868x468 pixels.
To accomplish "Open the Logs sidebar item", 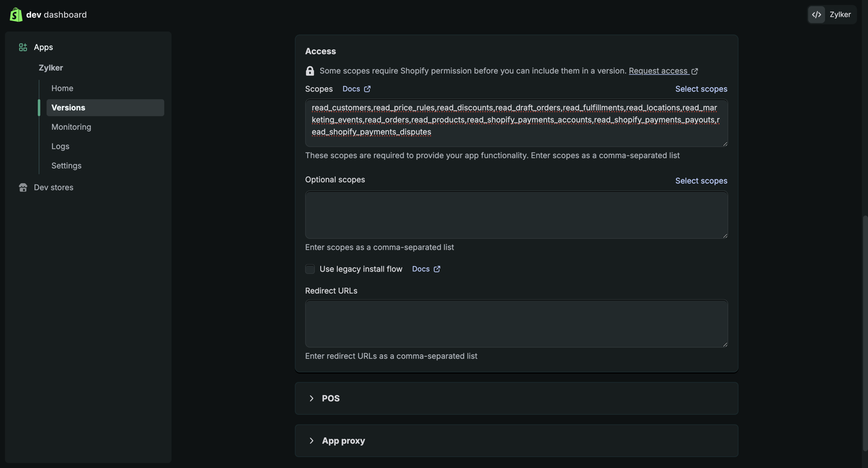I will click(x=60, y=147).
